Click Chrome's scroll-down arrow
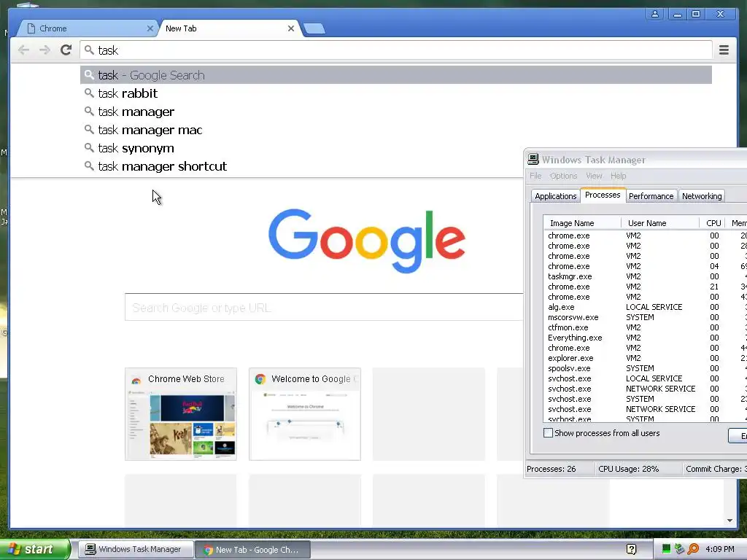Image resolution: width=747 pixels, height=560 pixels. (729, 521)
